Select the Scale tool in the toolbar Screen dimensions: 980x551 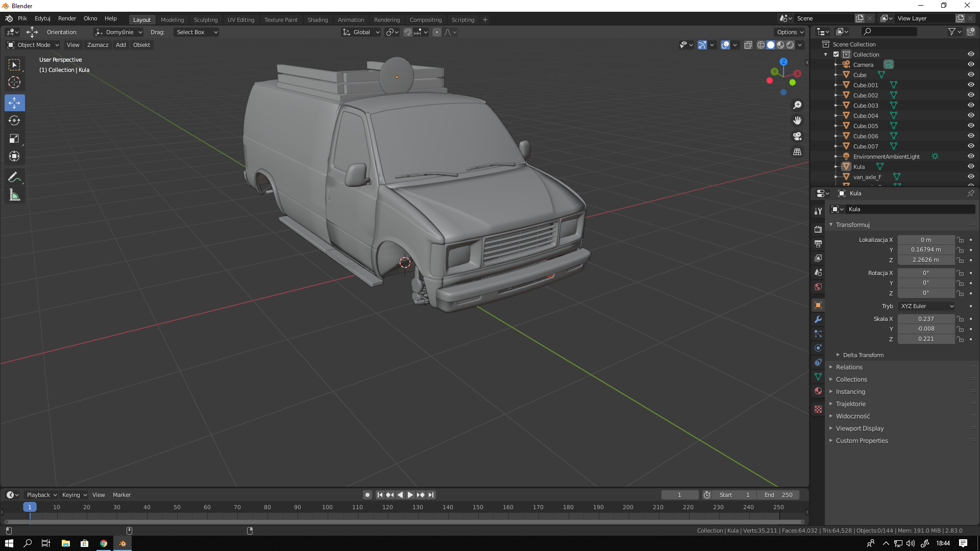[14, 138]
